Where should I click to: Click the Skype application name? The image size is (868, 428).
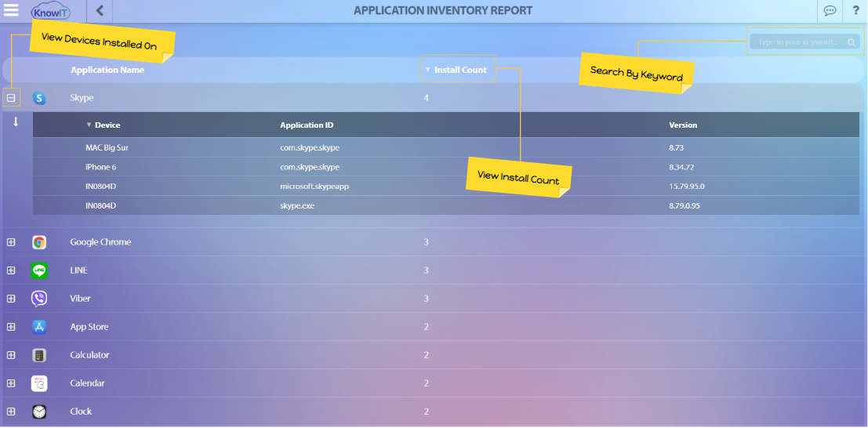pyautogui.click(x=82, y=98)
